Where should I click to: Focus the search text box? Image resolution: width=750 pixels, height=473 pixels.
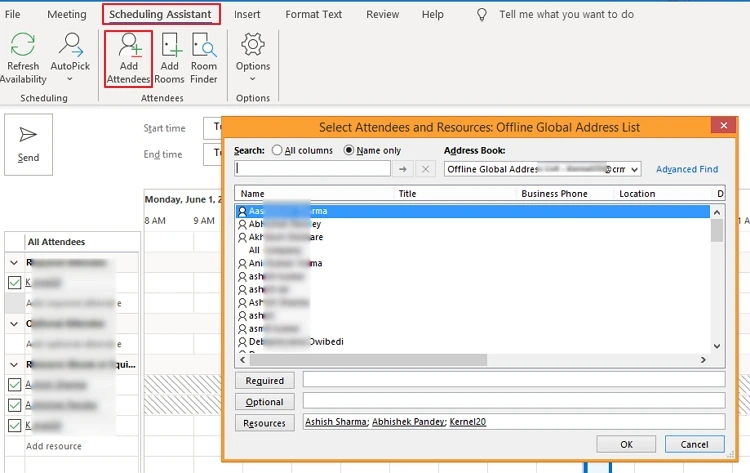[312, 168]
